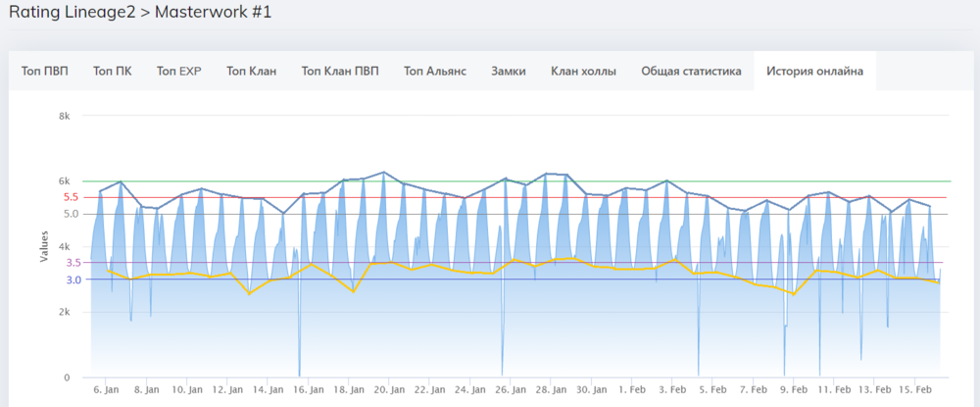View the Общая статистика tab

coord(691,71)
